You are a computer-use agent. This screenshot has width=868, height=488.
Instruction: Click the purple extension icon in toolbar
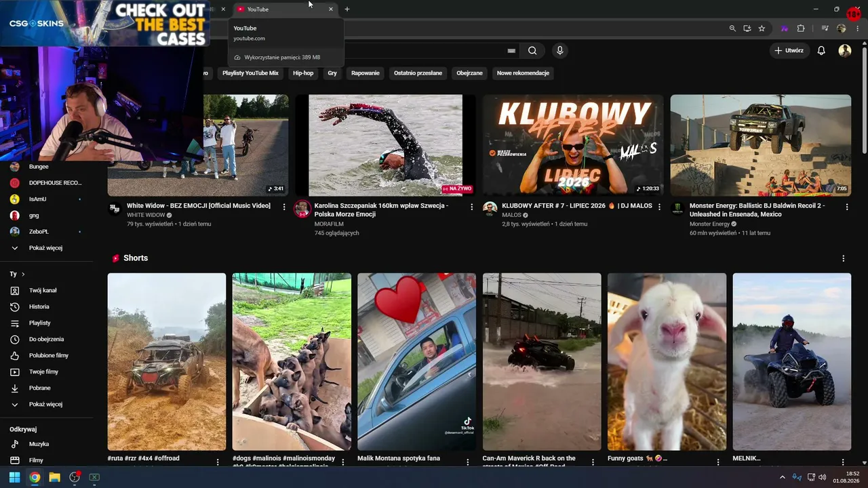click(785, 28)
